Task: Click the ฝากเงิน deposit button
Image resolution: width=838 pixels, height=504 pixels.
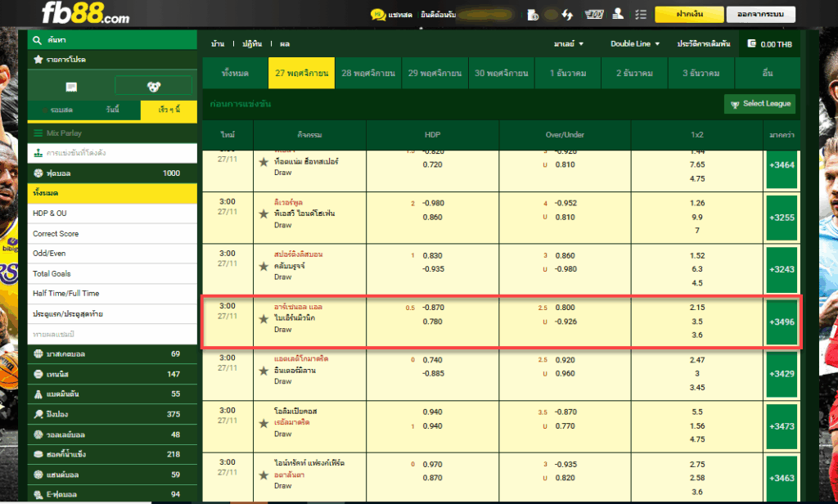Action: coord(689,15)
